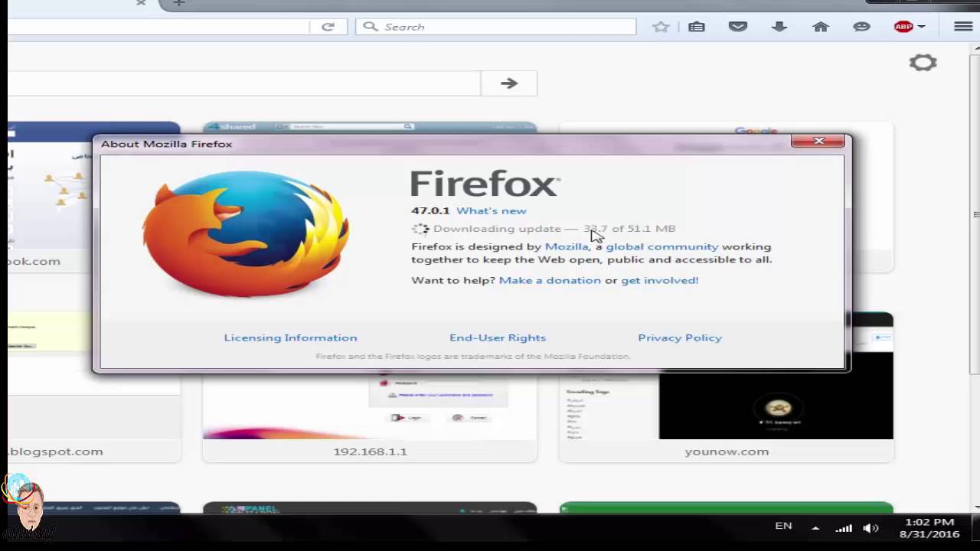This screenshot has width=980, height=551.
Task: Open End-User Rights link
Action: point(498,337)
